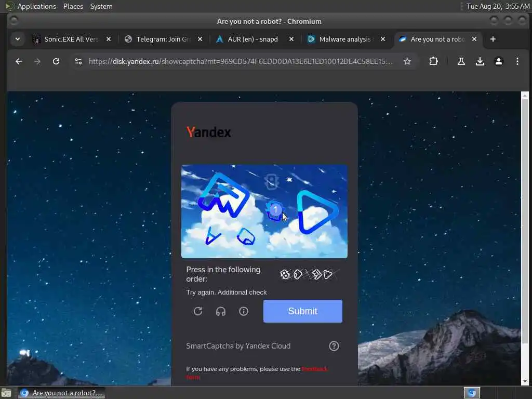Click the workspace switcher in bottom panel
This screenshot has height=399, width=532.
click(472, 393)
